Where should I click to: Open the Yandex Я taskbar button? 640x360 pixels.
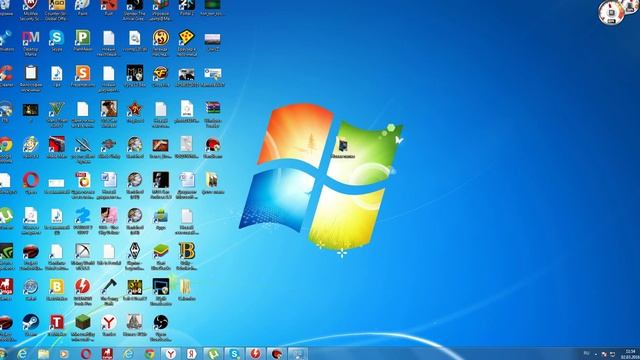(x=192, y=354)
